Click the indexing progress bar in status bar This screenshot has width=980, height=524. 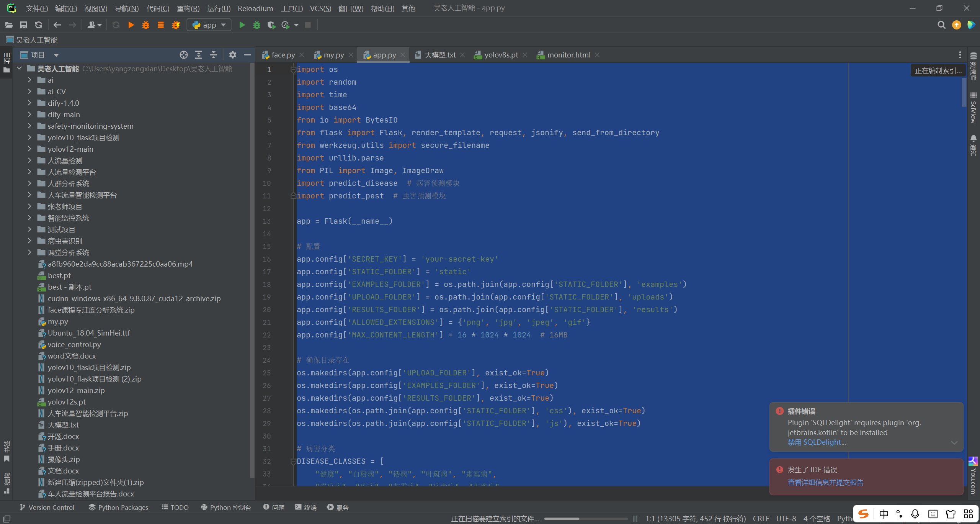586,519
